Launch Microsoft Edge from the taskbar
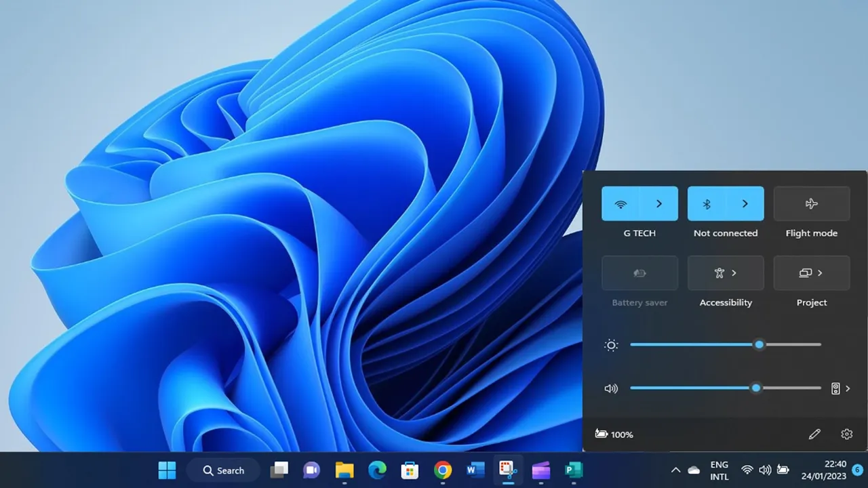 [x=377, y=470]
